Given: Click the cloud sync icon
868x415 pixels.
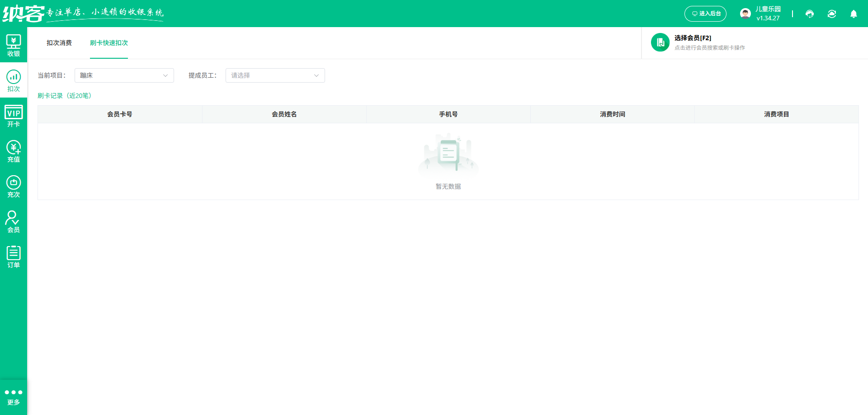Looking at the screenshot, I should point(831,14).
